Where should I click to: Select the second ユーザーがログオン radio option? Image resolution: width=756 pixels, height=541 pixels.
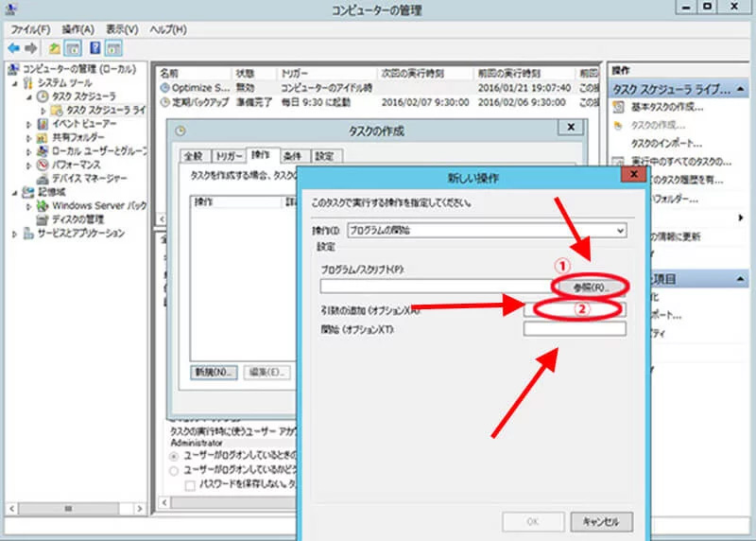[x=174, y=470]
